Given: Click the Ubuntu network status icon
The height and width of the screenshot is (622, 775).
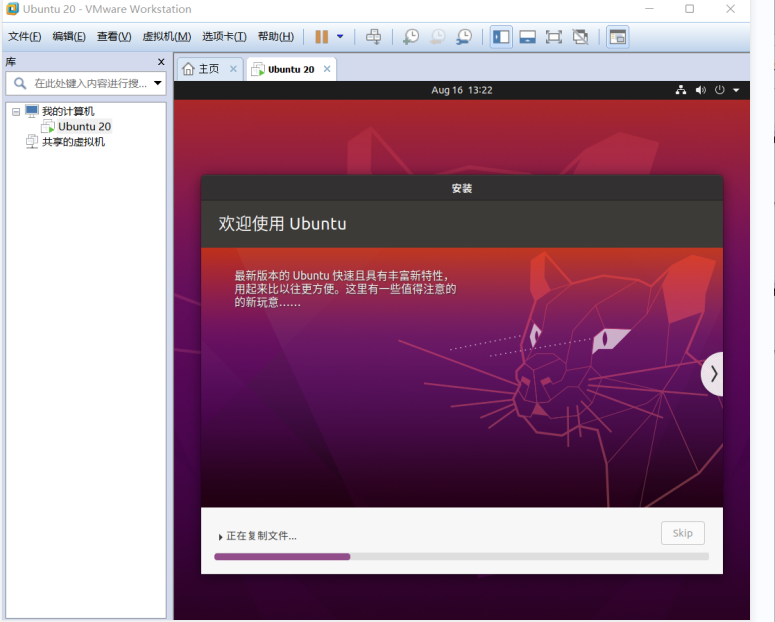Looking at the screenshot, I should point(681,90).
